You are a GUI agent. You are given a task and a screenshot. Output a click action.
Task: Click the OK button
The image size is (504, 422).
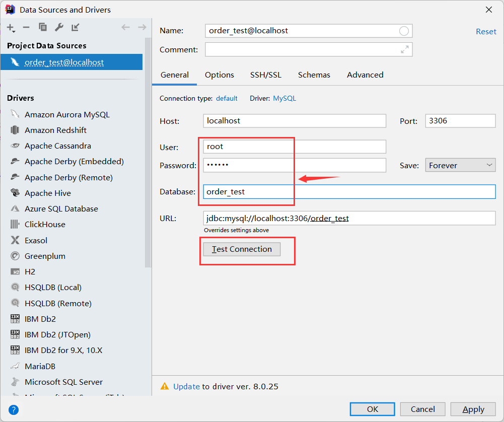point(373,409)
